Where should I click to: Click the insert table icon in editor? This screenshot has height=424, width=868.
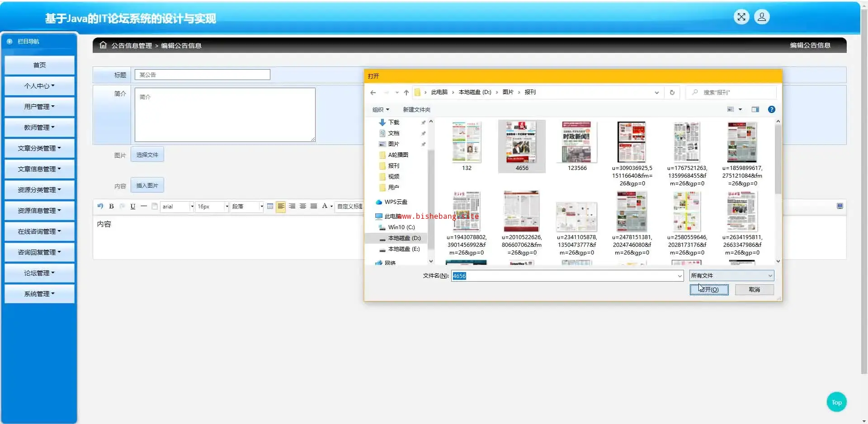pos(270,206)
